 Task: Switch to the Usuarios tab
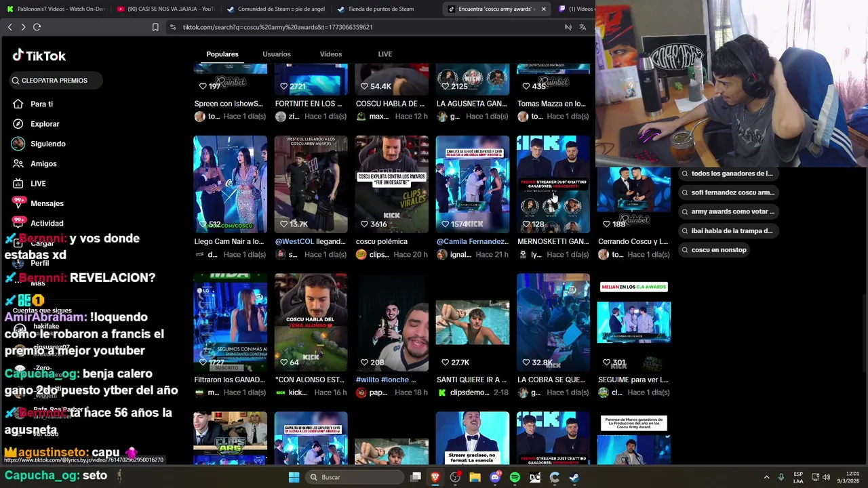coord(277,54)
